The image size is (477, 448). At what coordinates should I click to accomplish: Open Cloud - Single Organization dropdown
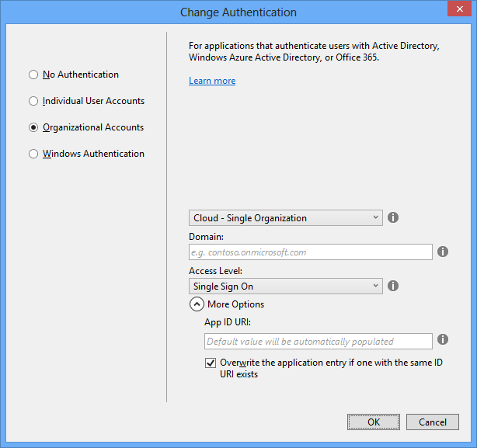(x=285, y=218)
